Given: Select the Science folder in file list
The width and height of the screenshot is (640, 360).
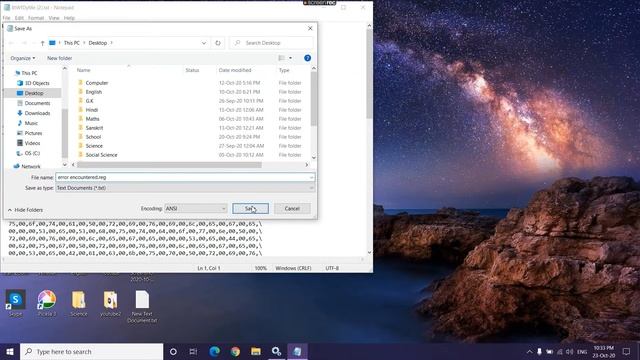Looking at the screenshot, I should coord(94,146).
